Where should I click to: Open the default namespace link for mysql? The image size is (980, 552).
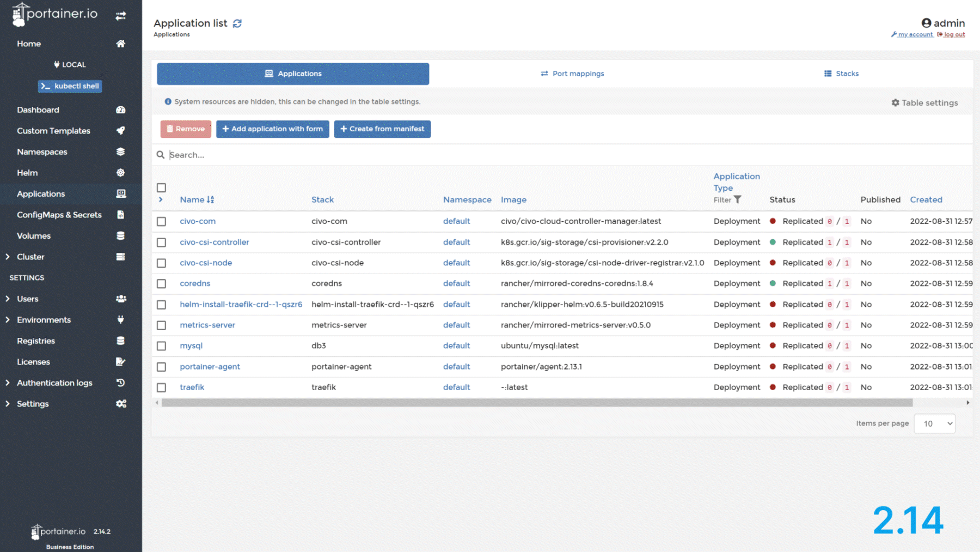456,346
